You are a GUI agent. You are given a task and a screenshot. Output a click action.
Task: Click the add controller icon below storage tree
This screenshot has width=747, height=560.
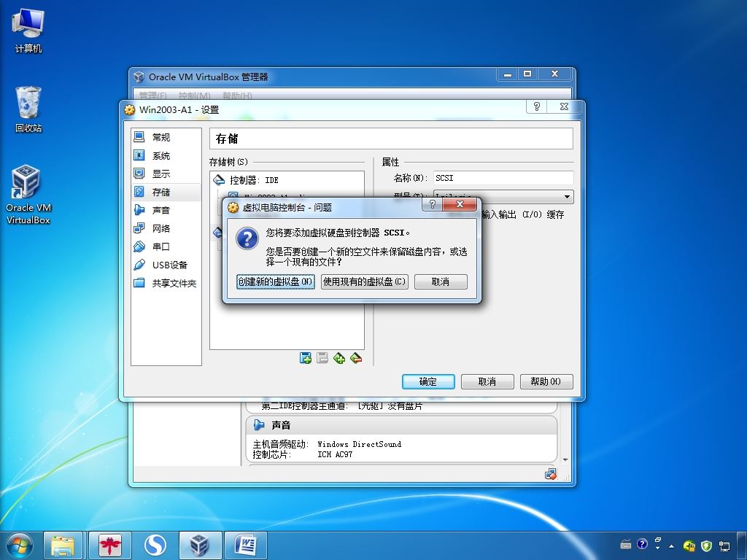(306, 358)
